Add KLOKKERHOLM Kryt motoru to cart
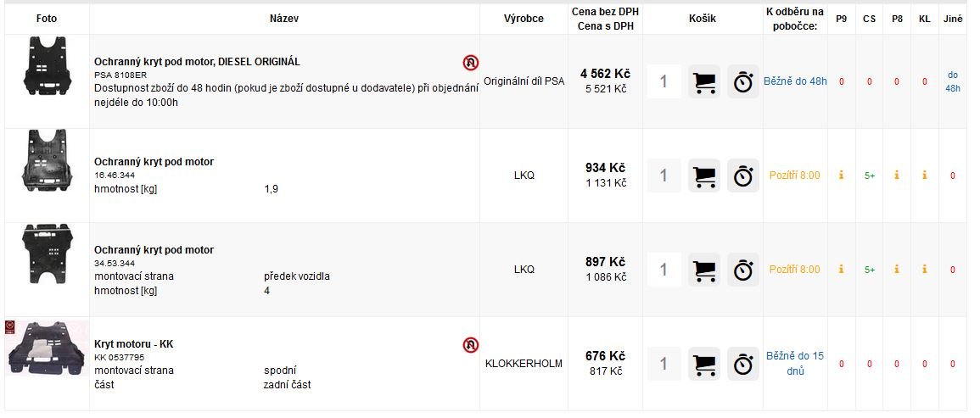Image resolution: width=980 pixels, height=418 pixels. click(x=704, y=364)
